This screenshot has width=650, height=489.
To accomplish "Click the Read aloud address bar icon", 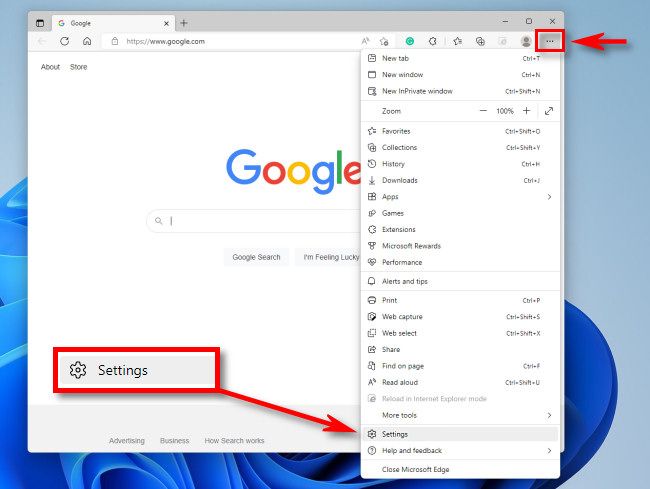I will point(365,41).
